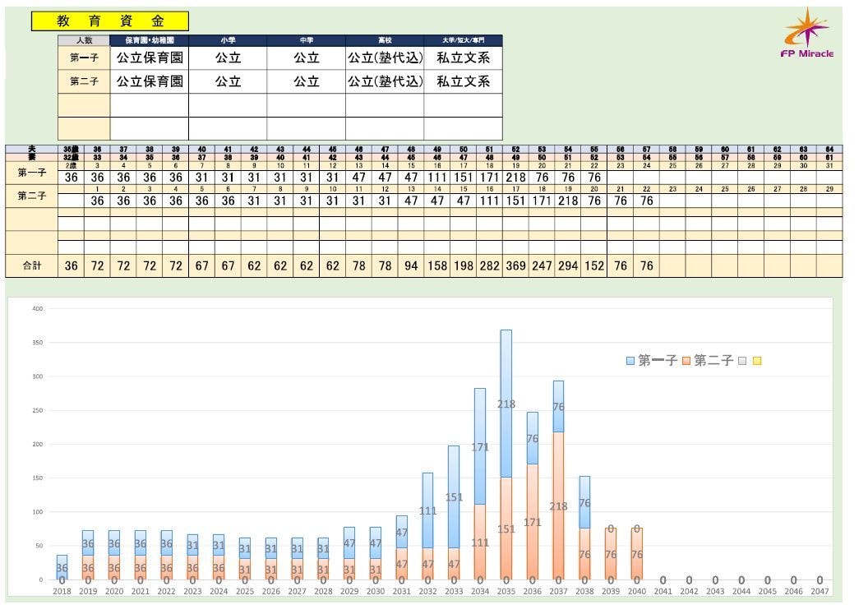The image size is (868, 614).
Task: Click 公立(塾代込) in the upper 第一子 row
Action: click(385, 58)
